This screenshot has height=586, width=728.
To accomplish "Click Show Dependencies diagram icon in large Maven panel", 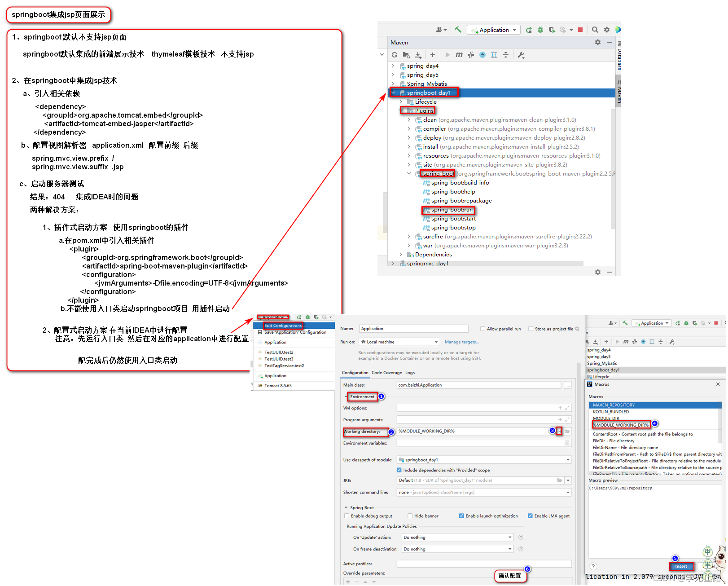I will (x=494, y=55).
